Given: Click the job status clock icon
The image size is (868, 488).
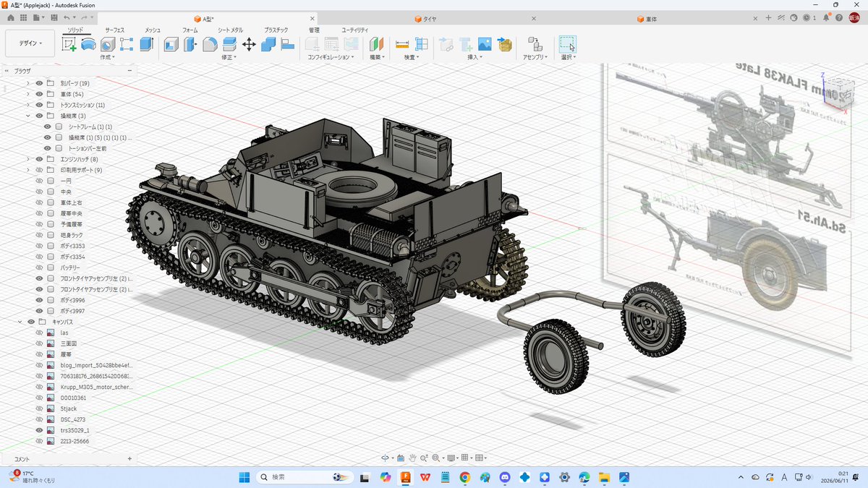Looking at the screenshot, I should [807, 18].
